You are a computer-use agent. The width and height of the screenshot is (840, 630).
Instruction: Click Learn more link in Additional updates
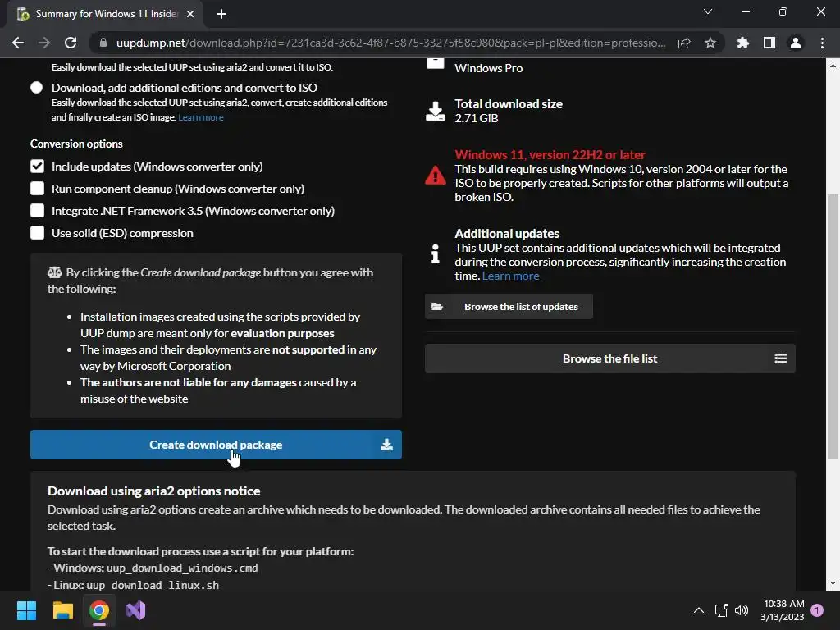click(510, 276)
